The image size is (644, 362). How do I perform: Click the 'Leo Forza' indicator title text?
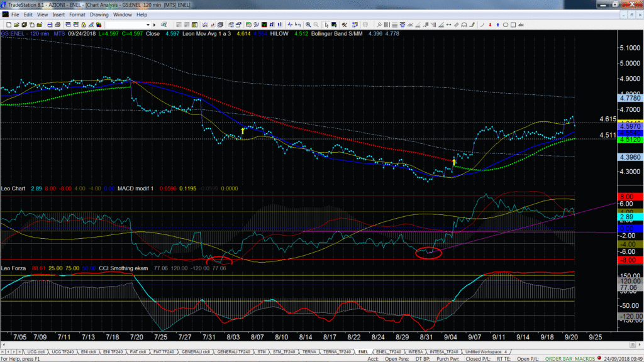click(13, 268)
